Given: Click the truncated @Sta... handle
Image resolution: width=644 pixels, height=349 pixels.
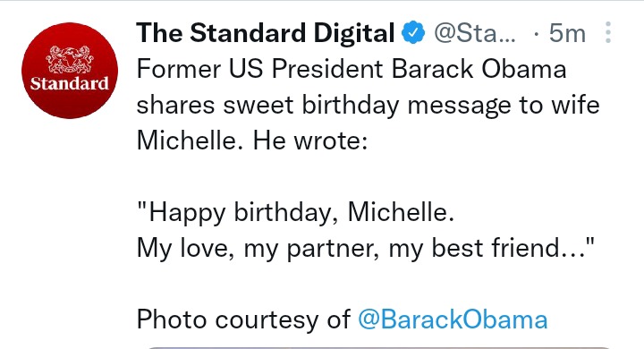Looking at the screenshot, I should [x=474, y=33].
